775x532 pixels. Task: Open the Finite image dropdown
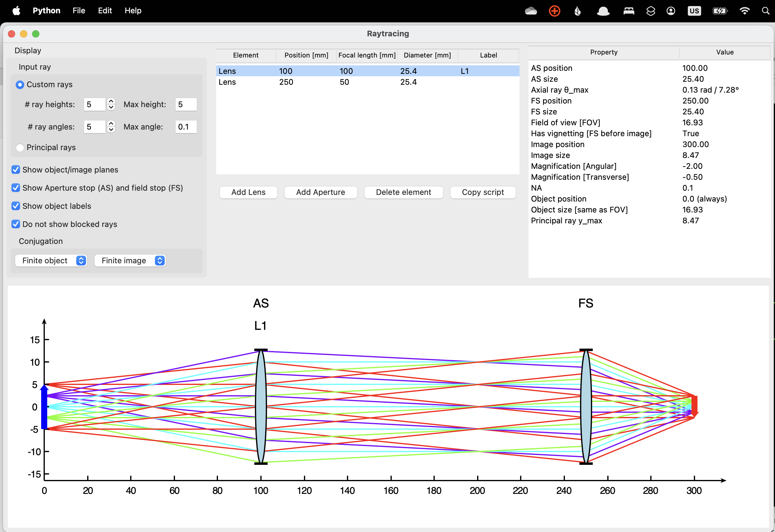[130, 260]
